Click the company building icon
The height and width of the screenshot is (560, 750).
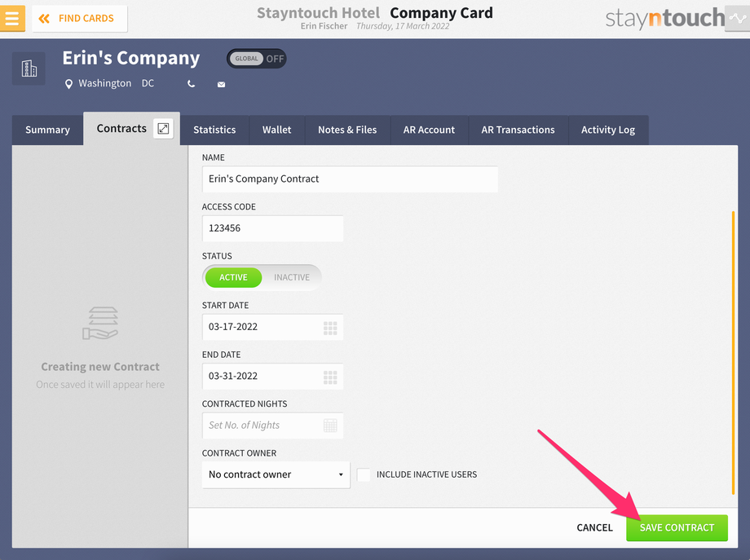tap(29, 68)
